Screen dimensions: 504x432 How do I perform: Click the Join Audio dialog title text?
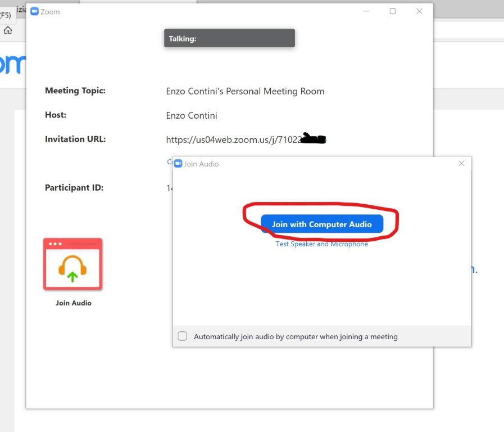tap(201, 164)
